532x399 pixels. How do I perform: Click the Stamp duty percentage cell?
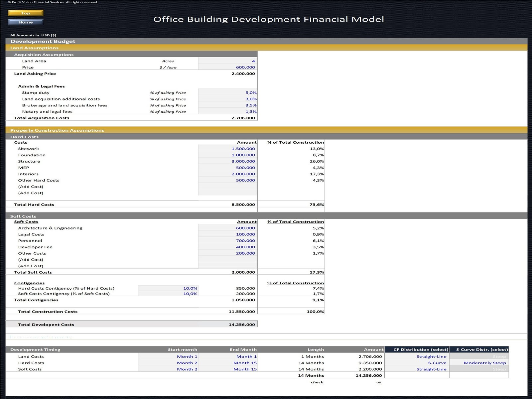point(228,92)
